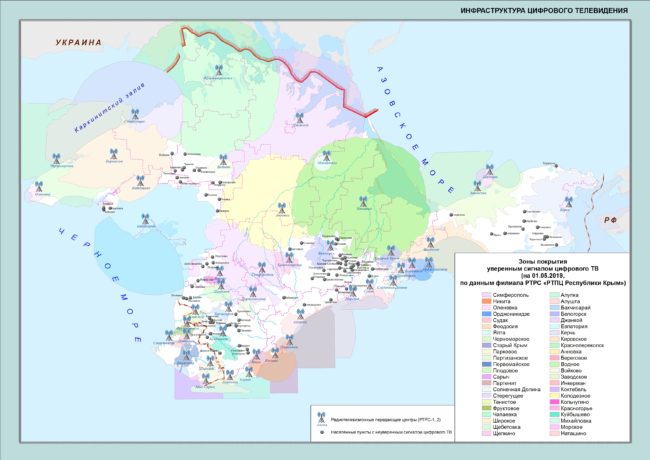Click the 'ЧЕРНОЕ МОРЕ' map label
The height and width of the screenshot is (460, 650).
point(100,285)
